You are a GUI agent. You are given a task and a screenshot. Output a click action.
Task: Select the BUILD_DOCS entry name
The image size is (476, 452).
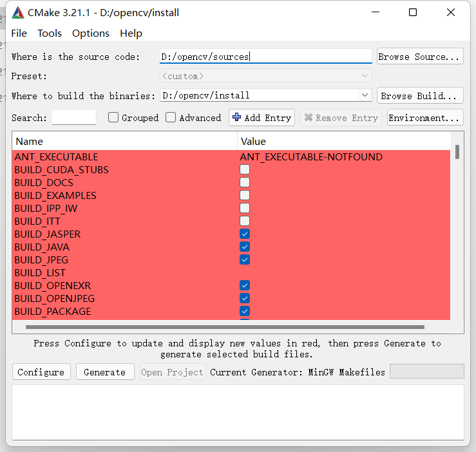point(44,183)
